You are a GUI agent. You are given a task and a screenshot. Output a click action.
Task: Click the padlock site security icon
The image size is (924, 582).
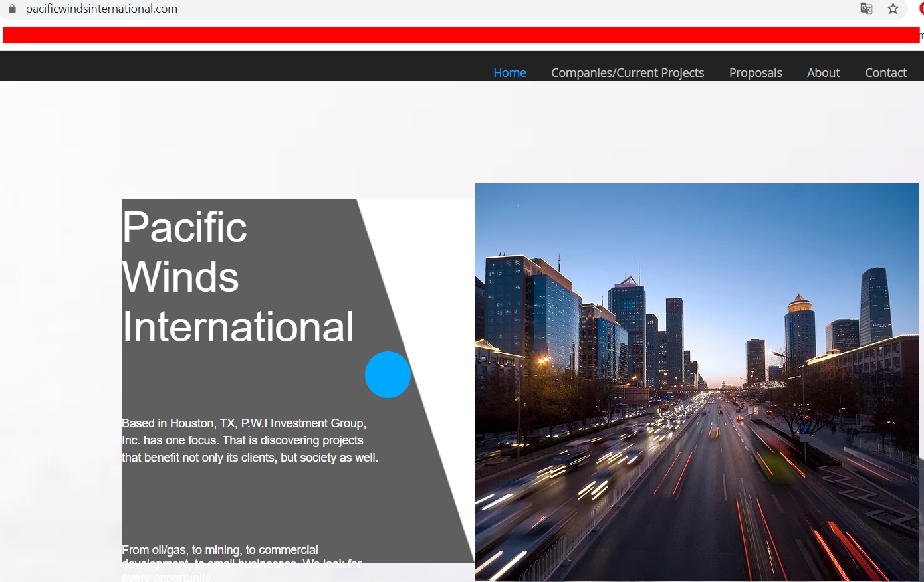[x=12, y=9]
